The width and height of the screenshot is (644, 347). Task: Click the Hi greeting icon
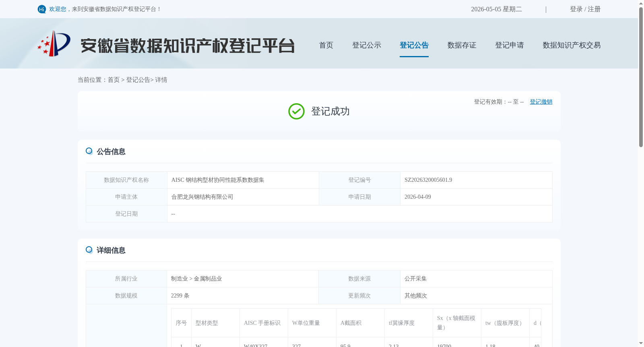click(x=42, y=9)
